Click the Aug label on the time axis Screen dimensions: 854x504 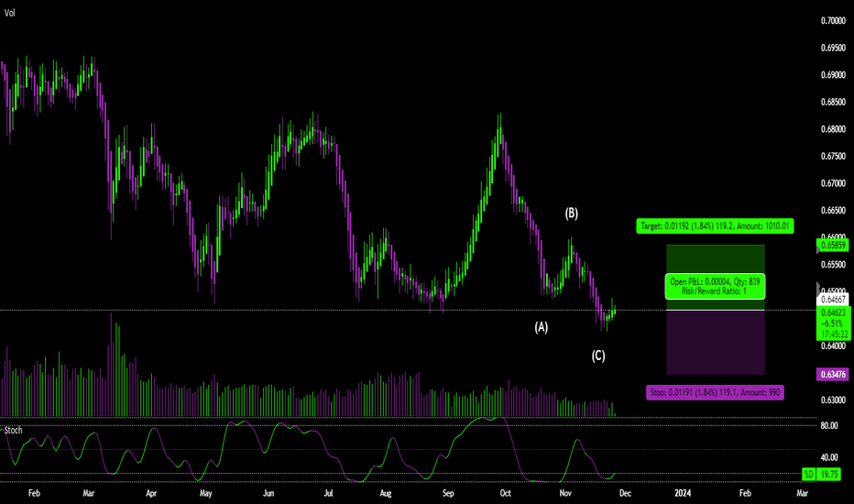(x=386, y=493)
